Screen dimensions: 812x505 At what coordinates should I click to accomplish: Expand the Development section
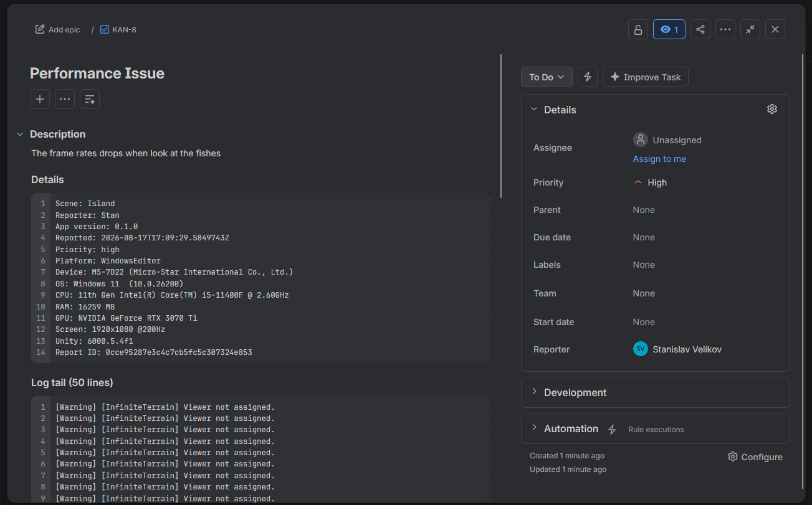tap(656, 392)
